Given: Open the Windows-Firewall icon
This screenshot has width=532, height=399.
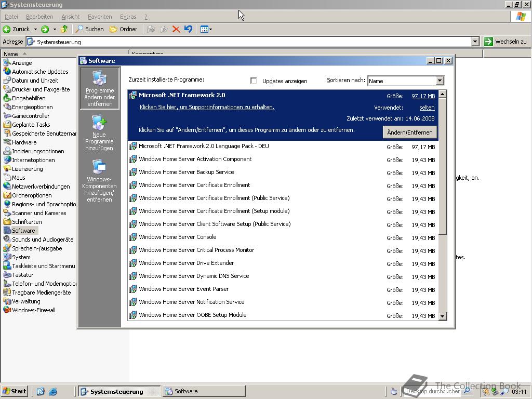Looking at the screenshot, I should [x=7, y=310].
